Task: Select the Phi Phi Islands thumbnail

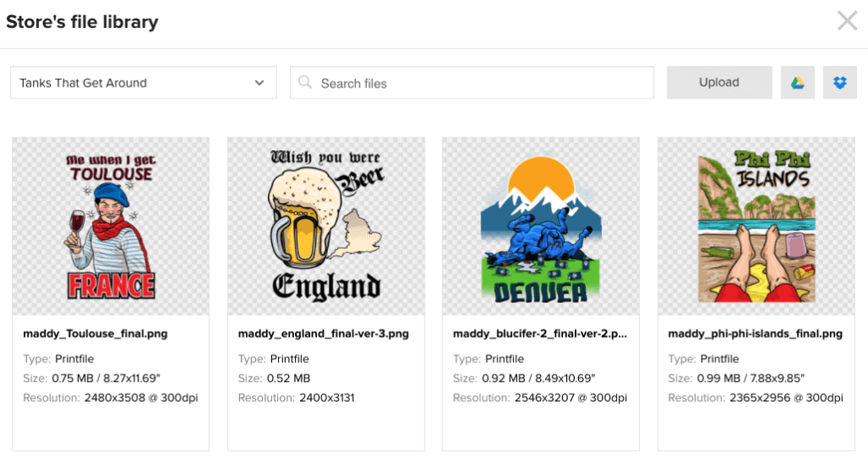Action: pyautogui.click(x=756, y=227)
